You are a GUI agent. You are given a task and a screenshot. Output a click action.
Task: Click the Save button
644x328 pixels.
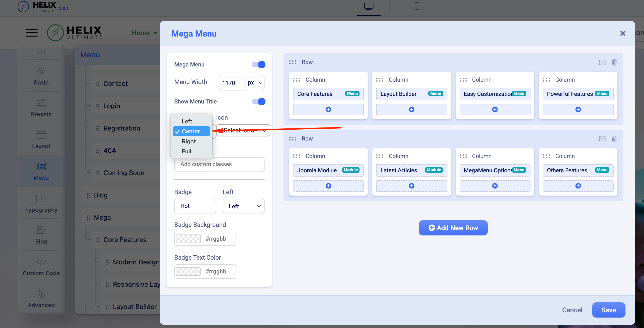click(609, 310)
